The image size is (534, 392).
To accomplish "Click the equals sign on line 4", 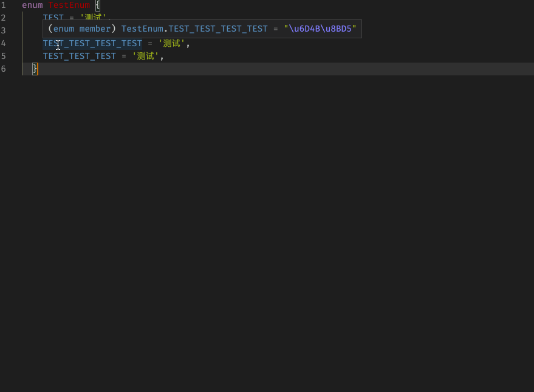I will [150, 44].
